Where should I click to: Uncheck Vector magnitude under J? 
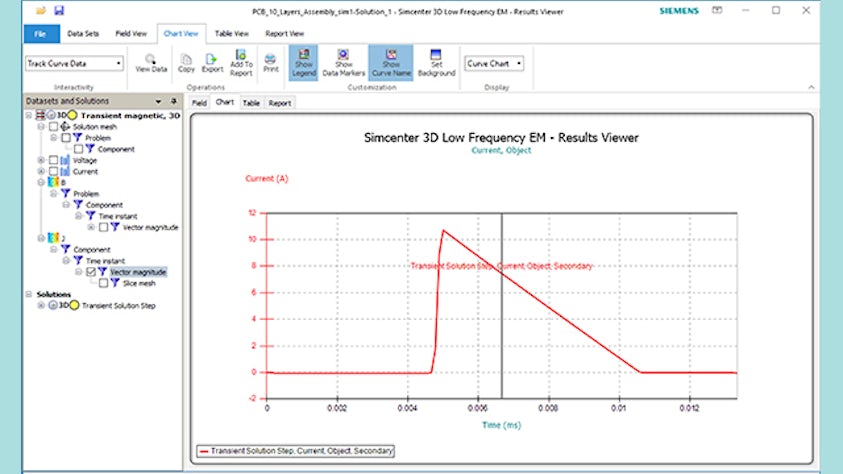[91, 272]
